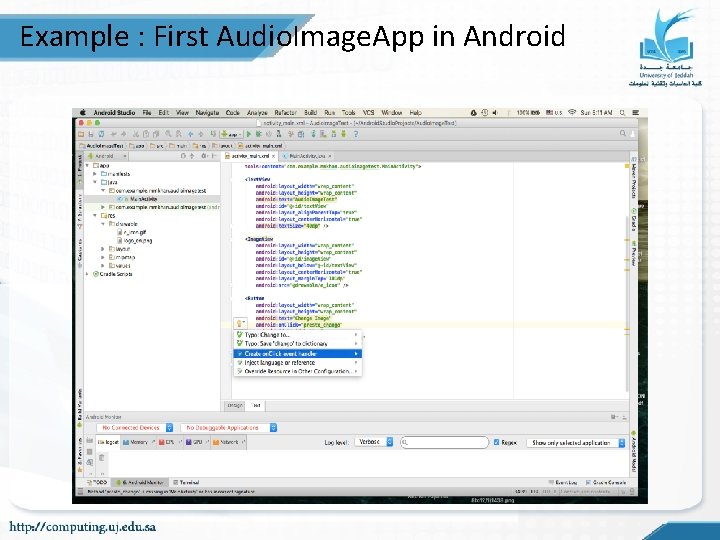The image size is (720, 540).
Task: Open project view settings gear icon
Action: pyautogui.click(x=205, y=156)
